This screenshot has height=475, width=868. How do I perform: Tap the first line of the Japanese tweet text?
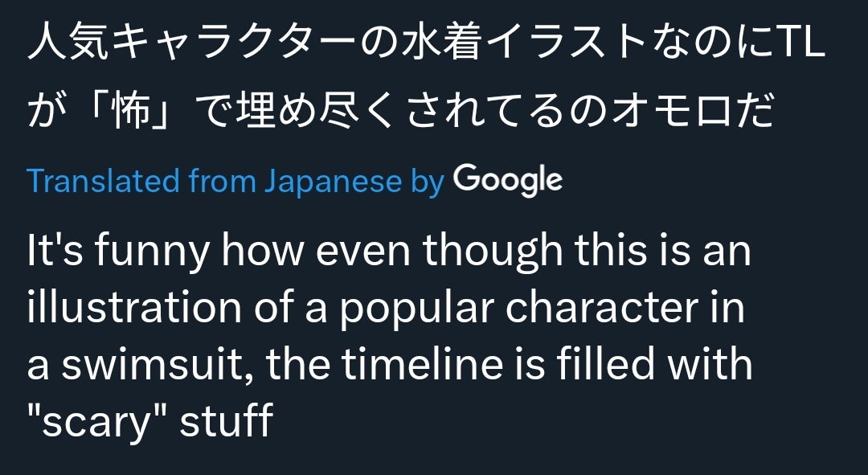[426, 42]
